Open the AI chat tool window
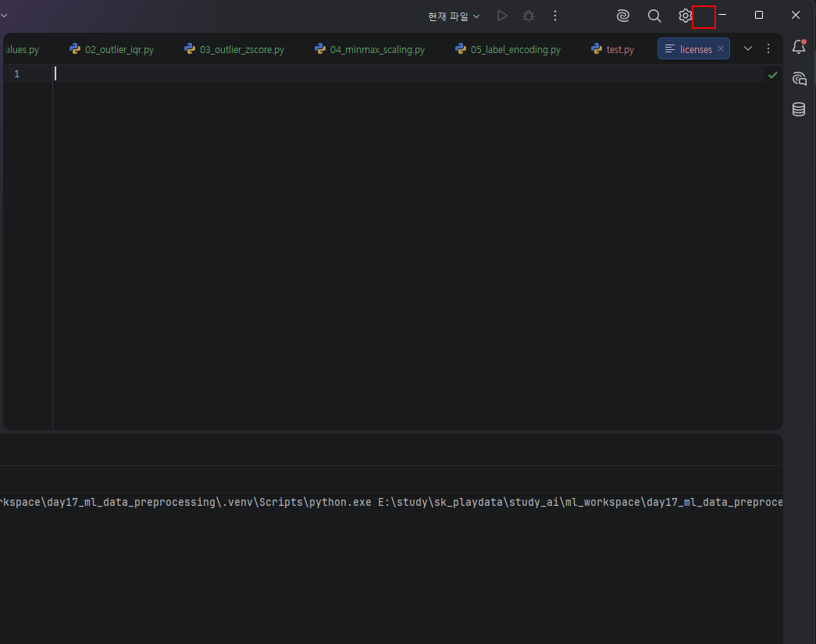The height and width of the screenshot is (644, 816). [x=799, y=79]
